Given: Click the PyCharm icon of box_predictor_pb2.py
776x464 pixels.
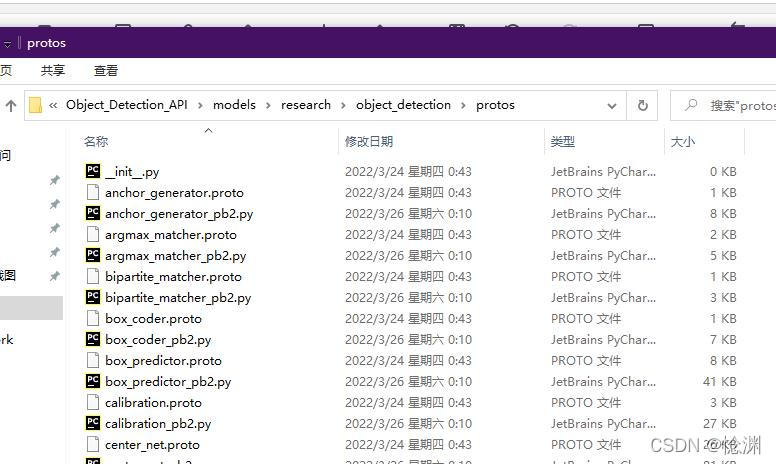Looking at the screenshot, I should coord(93,381).
